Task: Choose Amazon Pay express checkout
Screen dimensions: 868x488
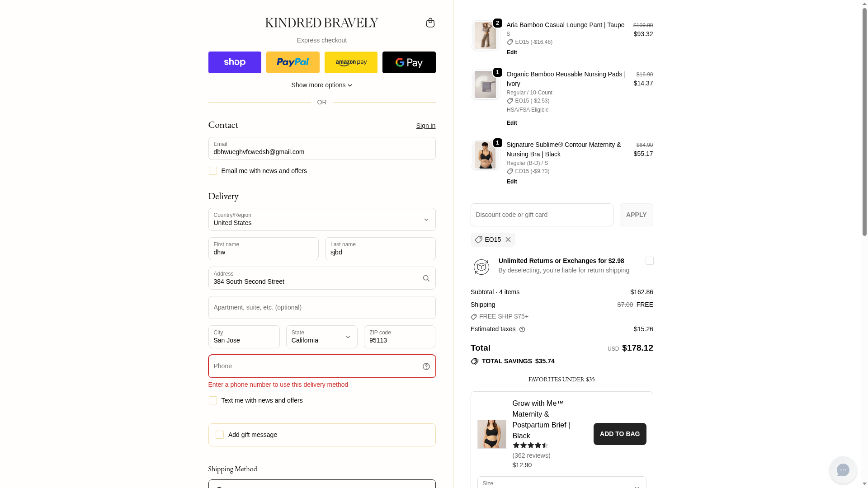Action: click(x=351, y=62)
